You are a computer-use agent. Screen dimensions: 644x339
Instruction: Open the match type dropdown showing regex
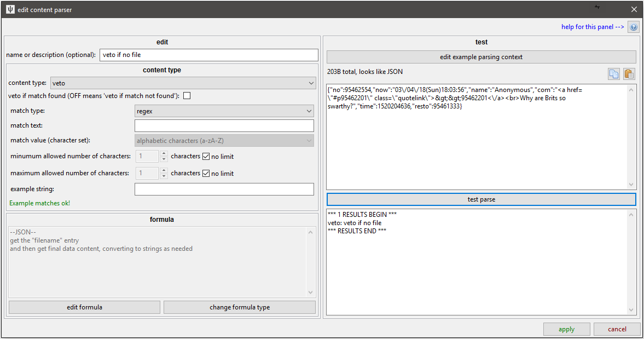pos(224,111)
